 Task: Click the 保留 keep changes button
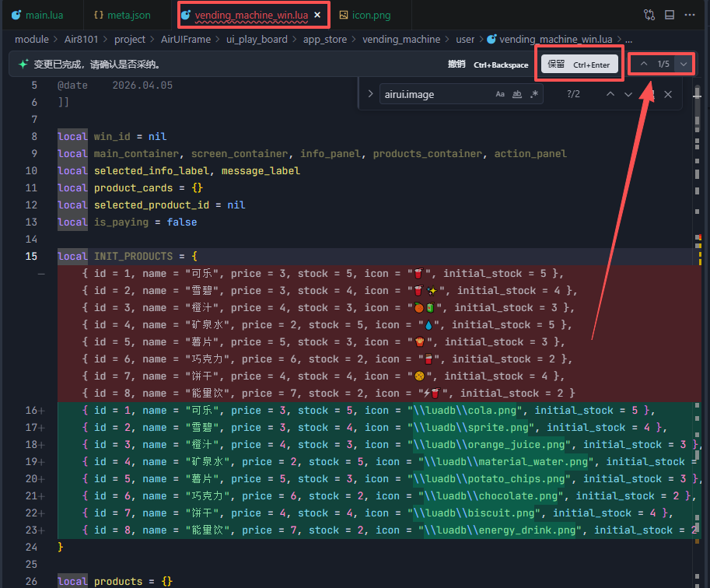pyautogui.click(x=579, y=65)
